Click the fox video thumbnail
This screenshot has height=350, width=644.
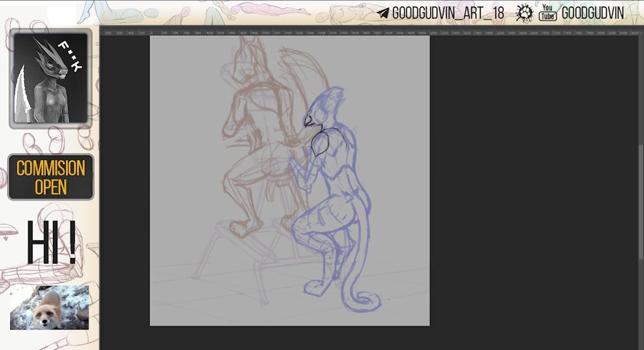[49, 307]
